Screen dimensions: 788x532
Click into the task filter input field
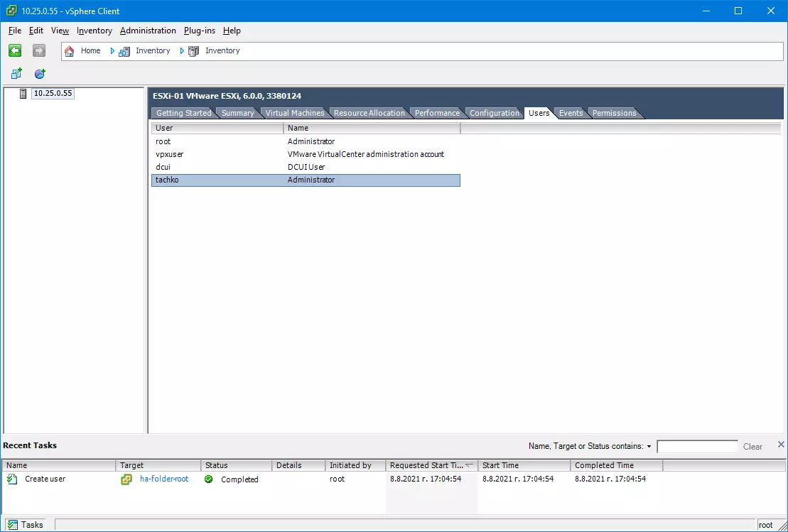point(697,446)
